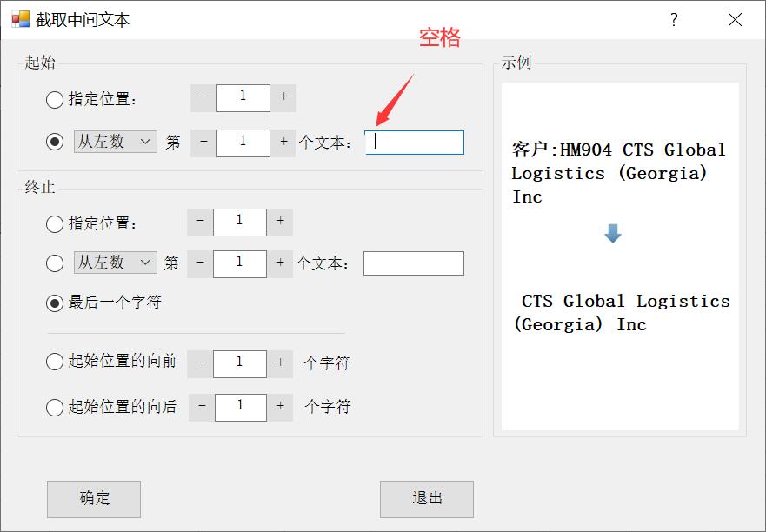This screenshot has height=532, width=766.
Task: Select the 从左数 radio in 起始 group
Action: pyautogui.click(x=55, y=143)
